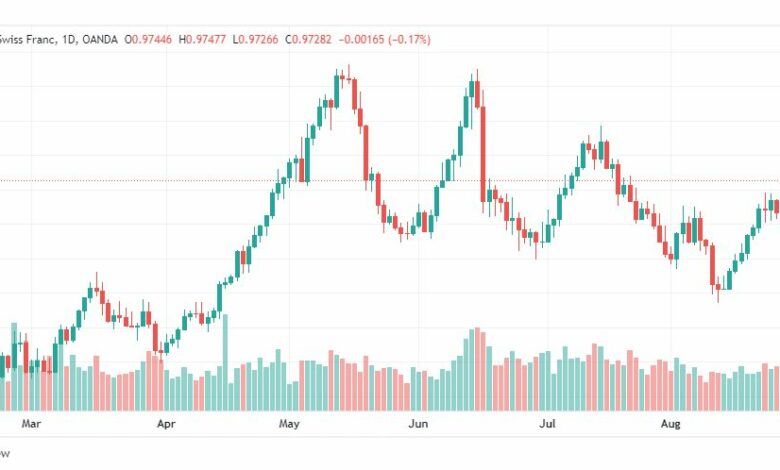Click the Swiss Franc 1D OANDA symbol title

[x=59, y=39]
